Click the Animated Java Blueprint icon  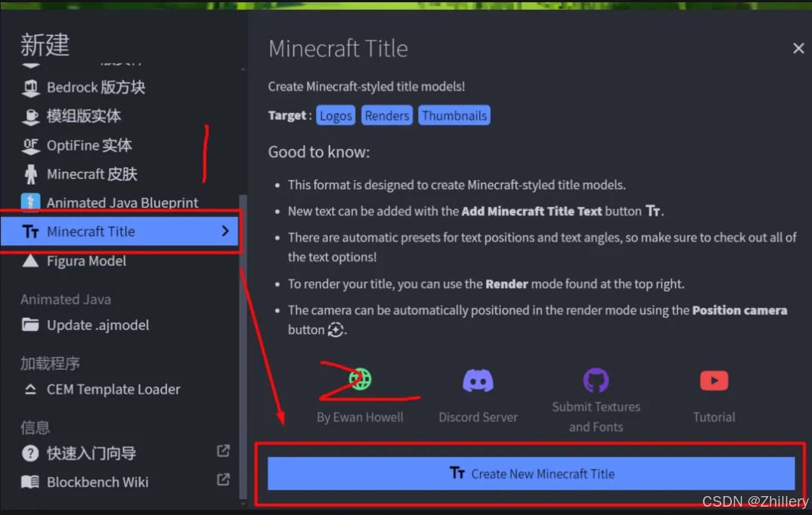pos(30,203)
